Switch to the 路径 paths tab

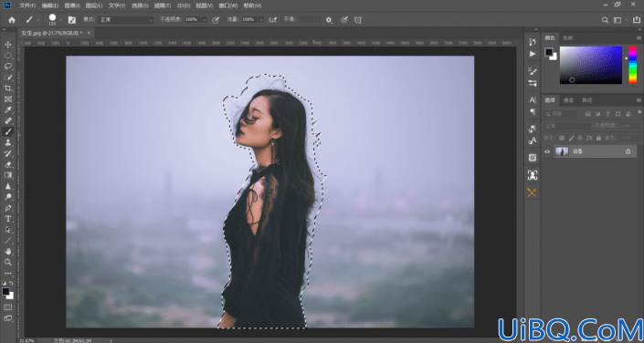click(587, 100)
